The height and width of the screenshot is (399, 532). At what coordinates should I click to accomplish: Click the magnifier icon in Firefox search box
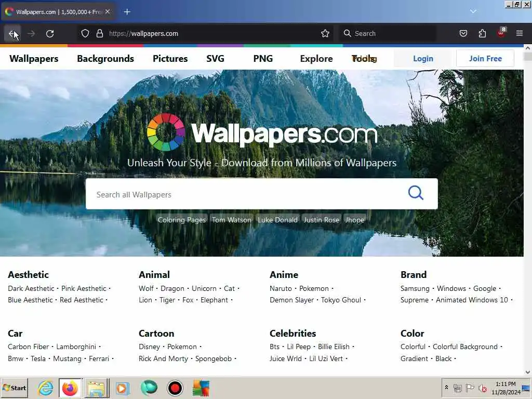tap(347, 33)
